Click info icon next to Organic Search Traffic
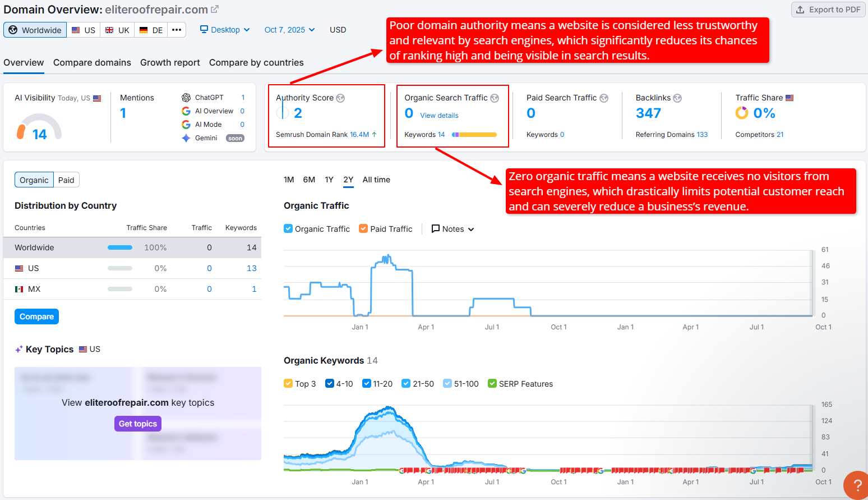Image resolution: width=868 pixels, height=500 pixels. point(495,98)
